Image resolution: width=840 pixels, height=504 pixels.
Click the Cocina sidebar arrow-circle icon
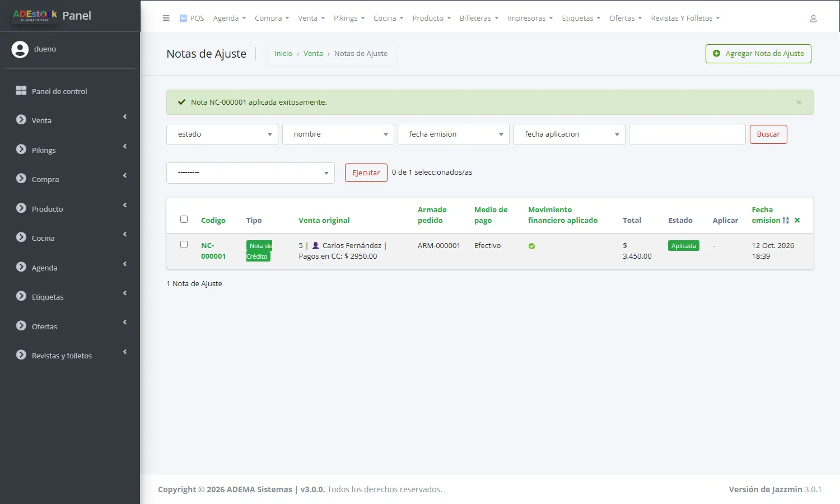coord(21,237)
